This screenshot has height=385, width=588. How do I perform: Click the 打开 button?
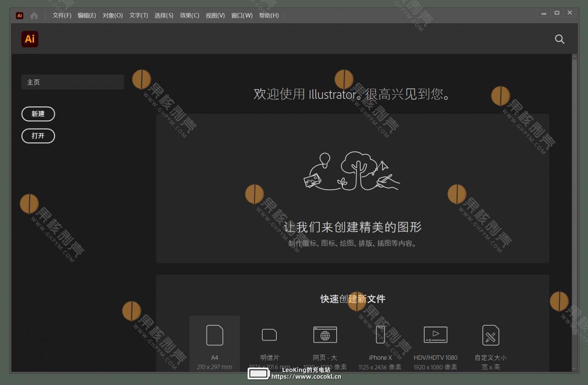(x=38, y=136)
